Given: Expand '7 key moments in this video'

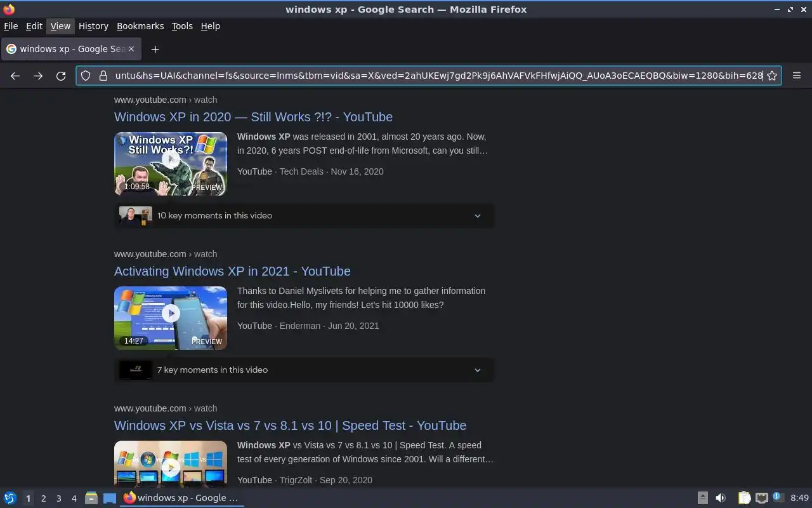Looking at the screenshot, I should click(x=304, y=370).
